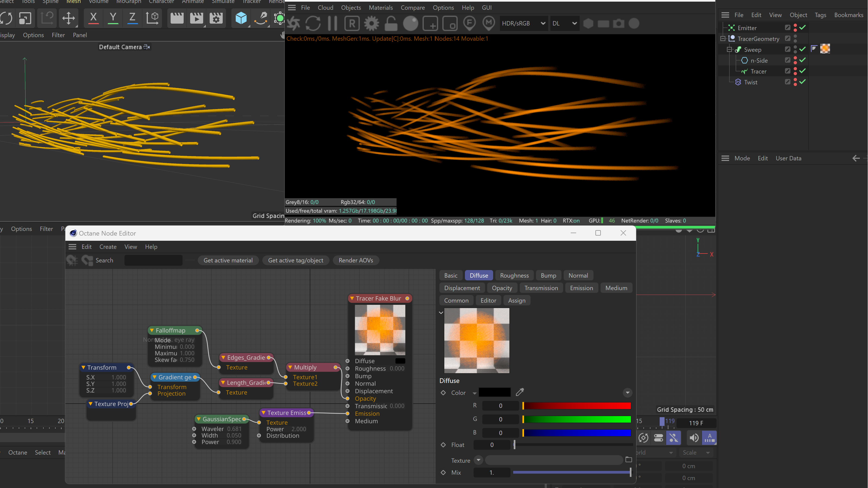The image size is (868, 488).
Task: Click the Render AOVs button
Action: 356,260
